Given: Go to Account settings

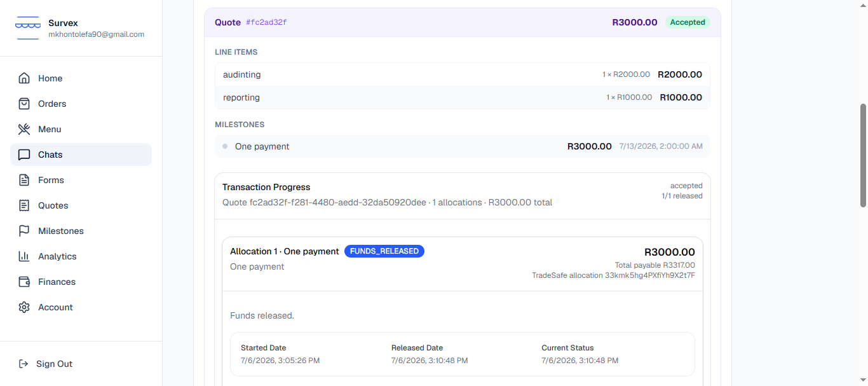Looking at the screenshot, I should pos(81,307).
